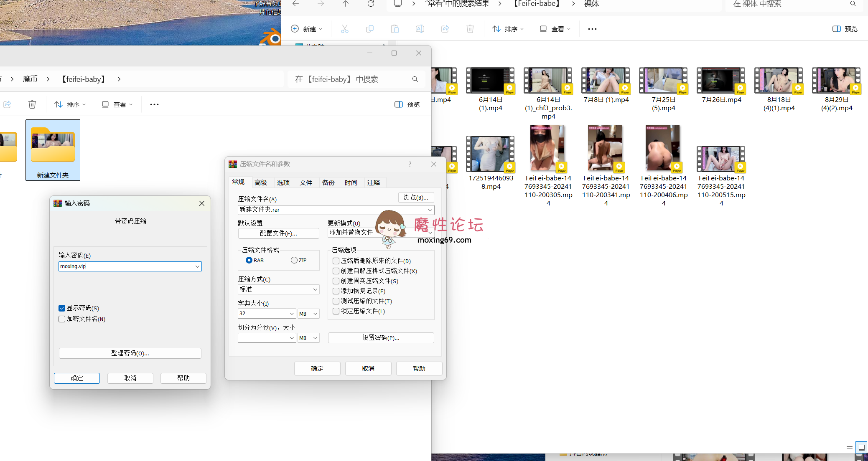The image size is (868, 461).
Task: Switch to the 高级 tab
Action: tap(261, 182)
